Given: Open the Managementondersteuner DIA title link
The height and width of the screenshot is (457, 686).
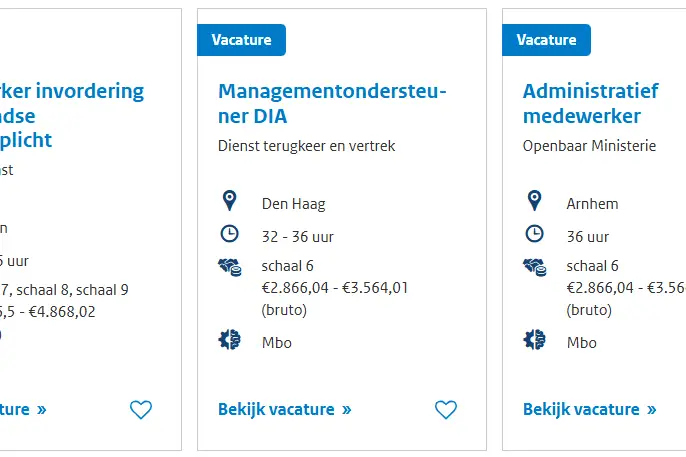Looking at the screenshot, I should tap(332, 104).
